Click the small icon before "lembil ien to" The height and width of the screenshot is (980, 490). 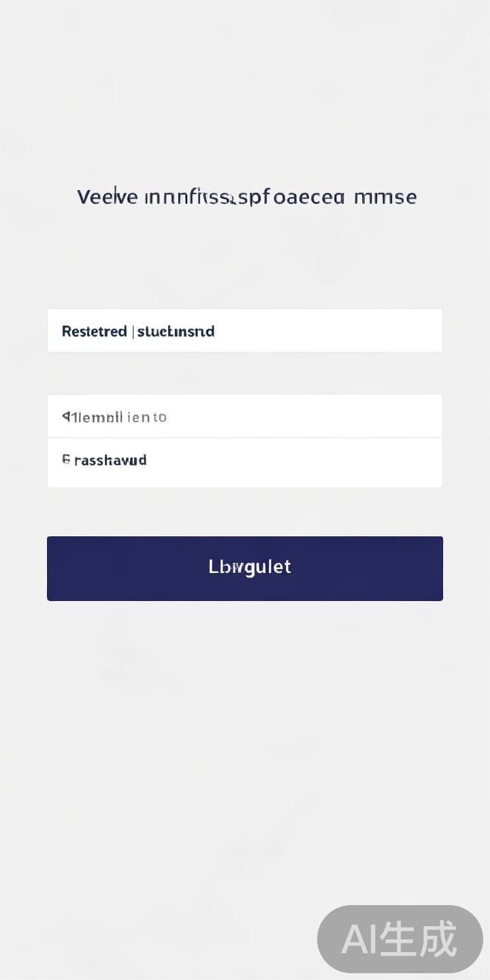(x=67, y=416)
